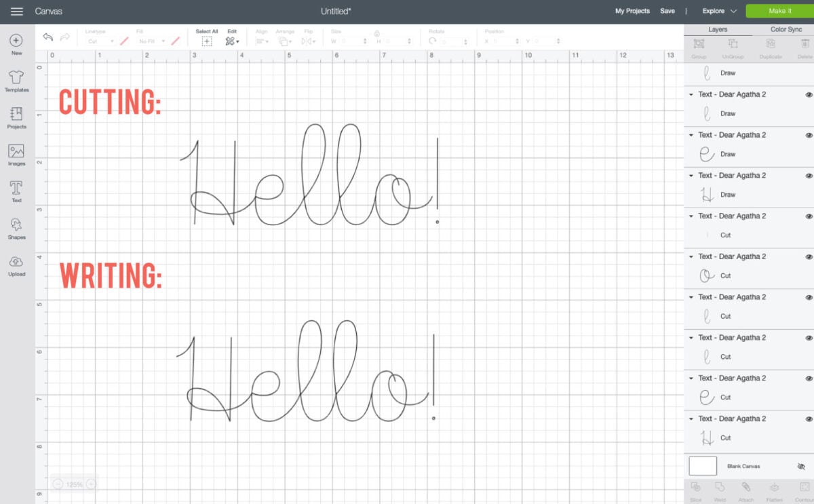Click the Duplicate layer icon
The height and width of the screenshot is (504, 814).
click(771, 44)
